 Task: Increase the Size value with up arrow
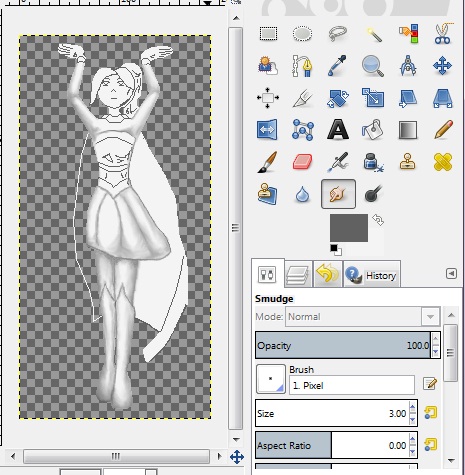[x=413, y=408]
